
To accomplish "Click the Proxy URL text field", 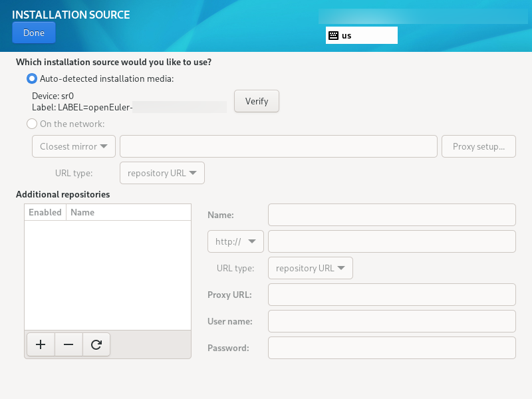I will click(392, 295).
